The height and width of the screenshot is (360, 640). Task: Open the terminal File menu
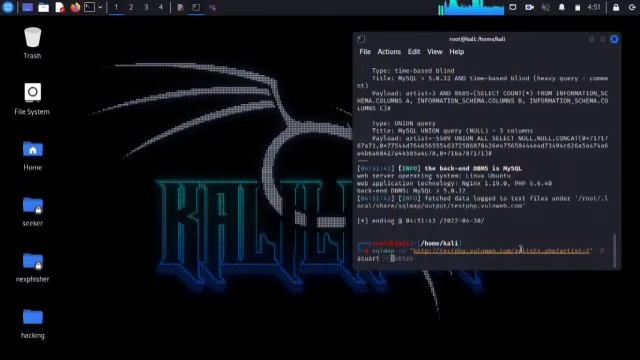tap(365, 52)
